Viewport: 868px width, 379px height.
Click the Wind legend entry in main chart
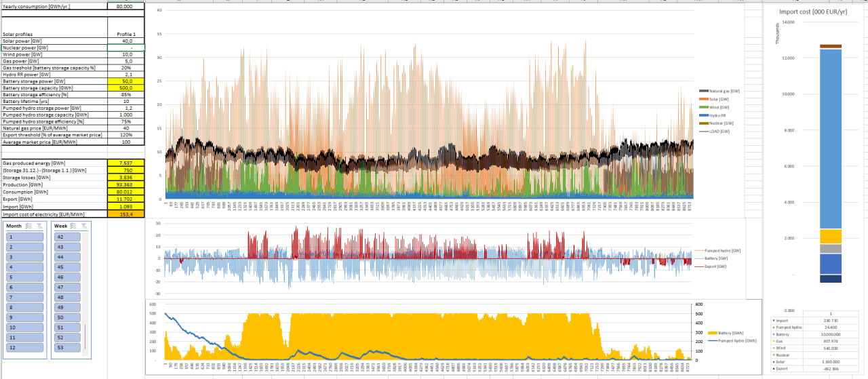719,107
